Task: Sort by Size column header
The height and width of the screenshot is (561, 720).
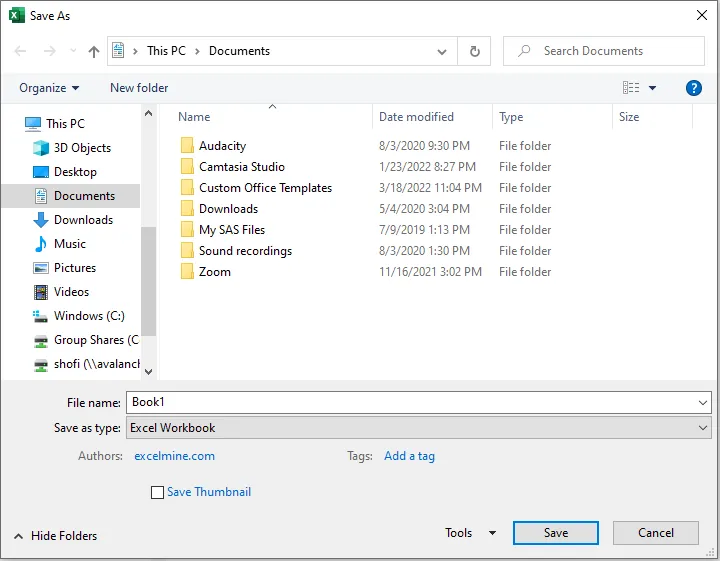Action: point(629,117)
